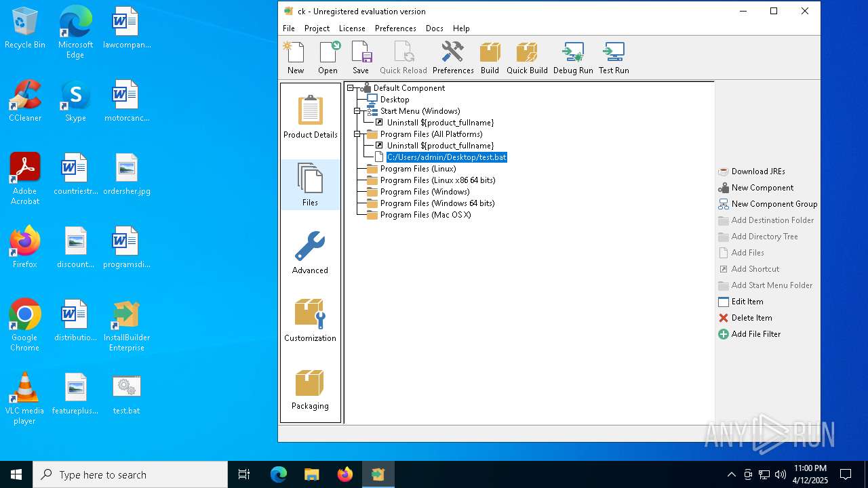Open the Preferences menu in menu bar
868x488 pixels.
click(x=395, y=28)
